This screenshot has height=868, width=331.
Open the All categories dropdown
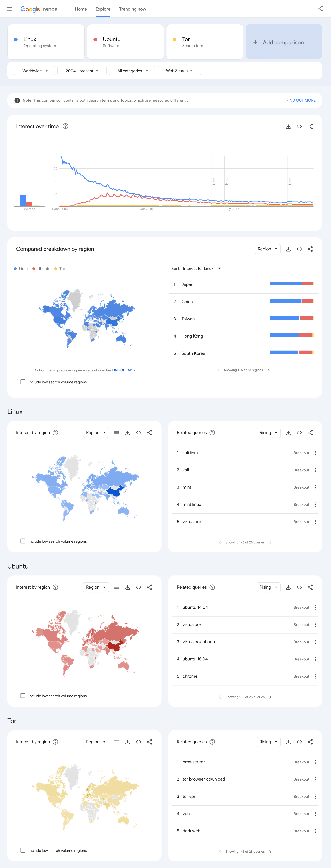[132, 71]
